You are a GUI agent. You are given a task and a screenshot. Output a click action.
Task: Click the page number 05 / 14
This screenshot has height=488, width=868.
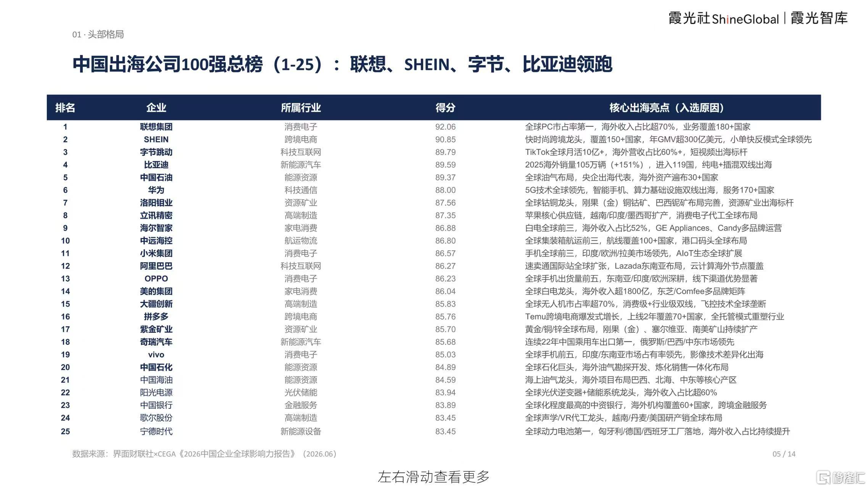[784, 454]
